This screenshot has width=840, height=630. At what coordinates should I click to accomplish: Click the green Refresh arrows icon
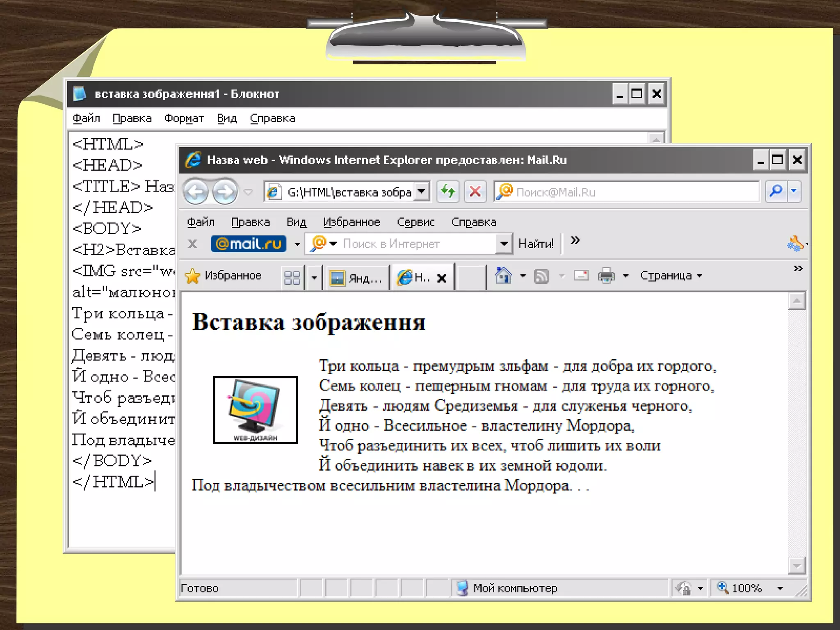(x=447, y=192)
